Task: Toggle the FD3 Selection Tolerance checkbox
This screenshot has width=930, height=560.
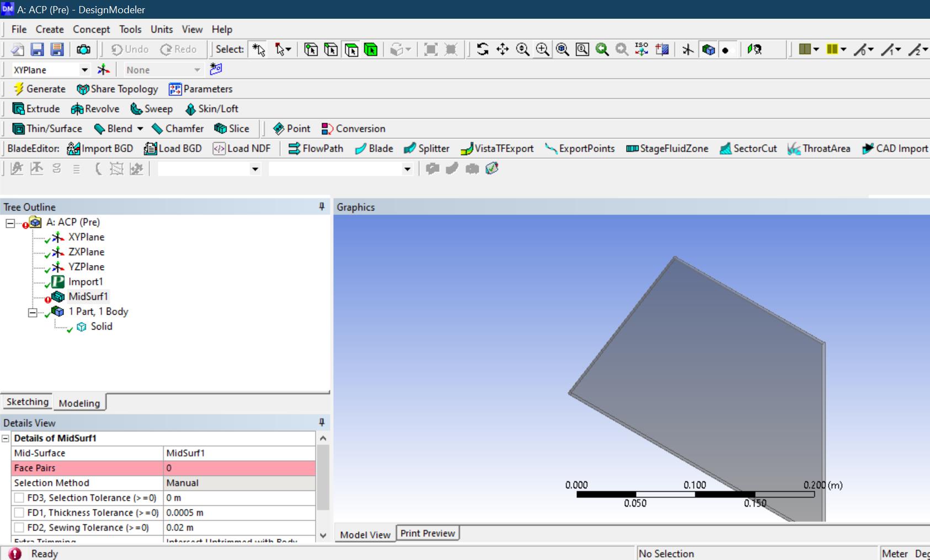Action: pos(19,498)
